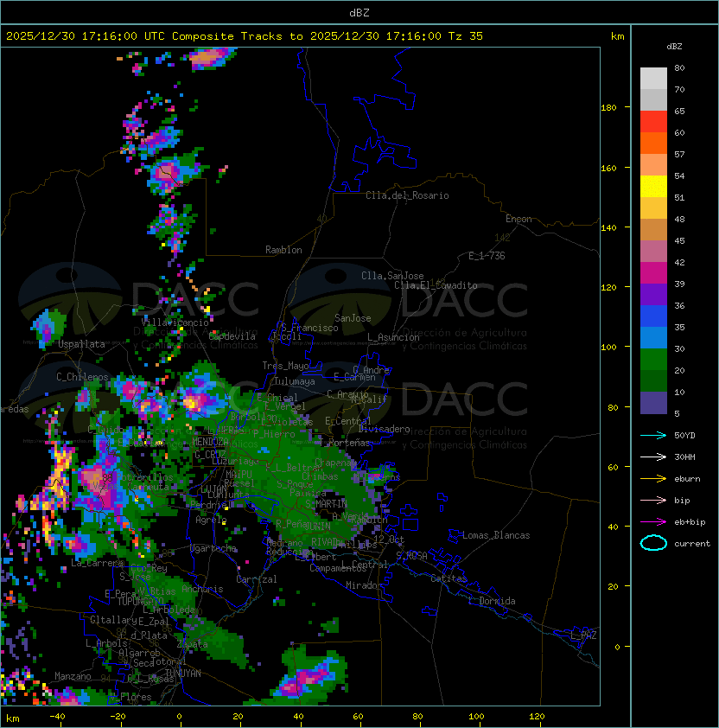Pick the gray swatch between 70 and 65
719x728 pixels.
tap(653, 99)
